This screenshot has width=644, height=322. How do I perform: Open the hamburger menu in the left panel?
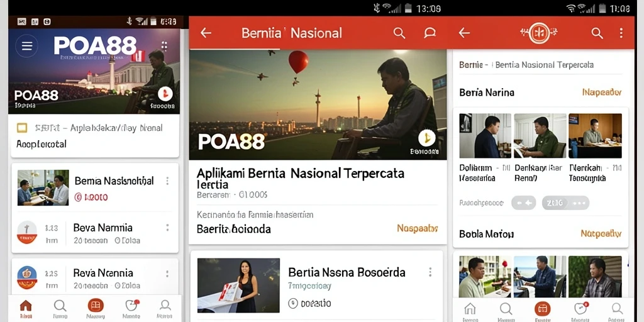(x=26, y=45)
